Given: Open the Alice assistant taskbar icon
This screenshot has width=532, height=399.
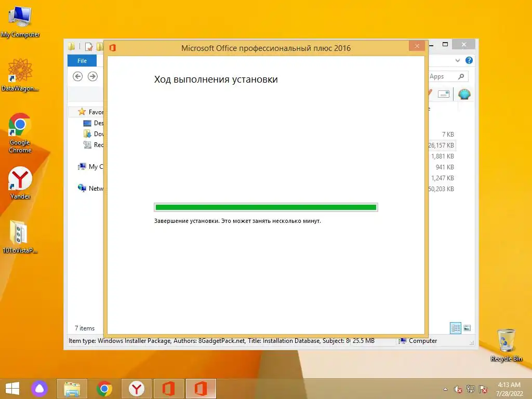Looking at the screenshot, I should (39, 389).
